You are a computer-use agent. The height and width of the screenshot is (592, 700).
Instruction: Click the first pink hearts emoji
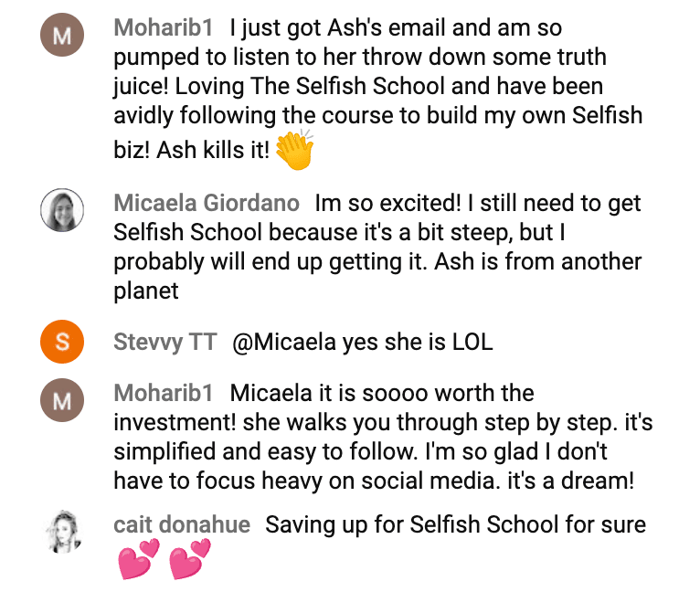138,559
